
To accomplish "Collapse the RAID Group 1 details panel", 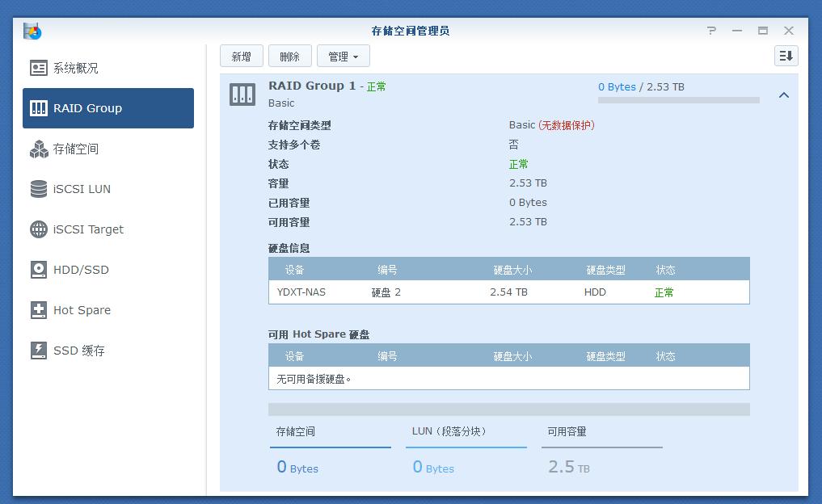I will [783, 94].
